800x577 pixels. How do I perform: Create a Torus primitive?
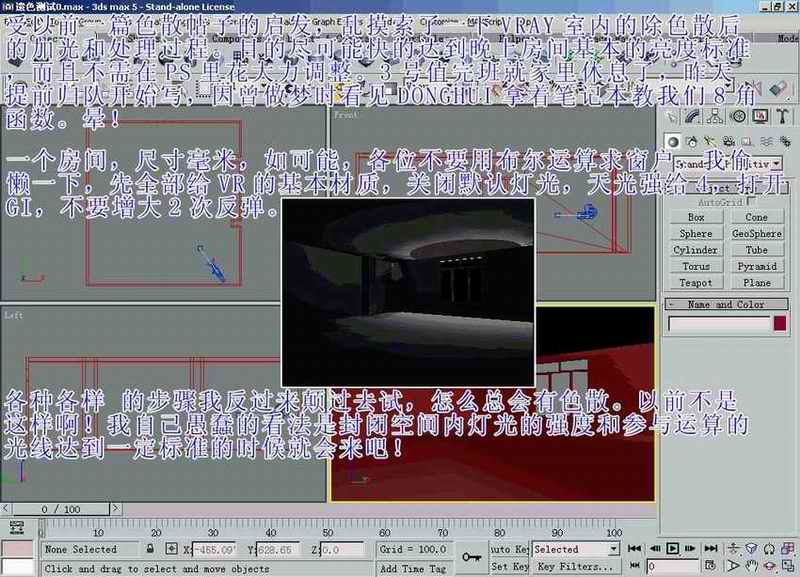[696, 266]
